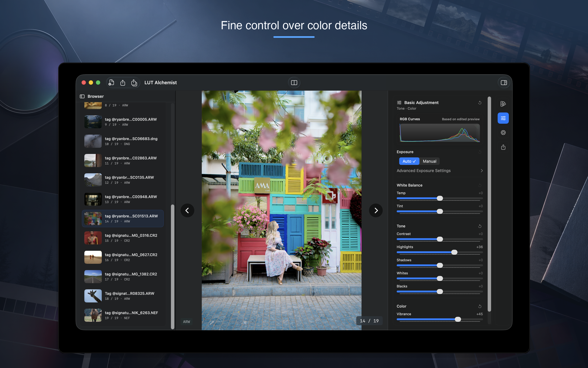Click the LUT Alchemist window title
This screenshot has width=588, height=368.
coord(160,83)
